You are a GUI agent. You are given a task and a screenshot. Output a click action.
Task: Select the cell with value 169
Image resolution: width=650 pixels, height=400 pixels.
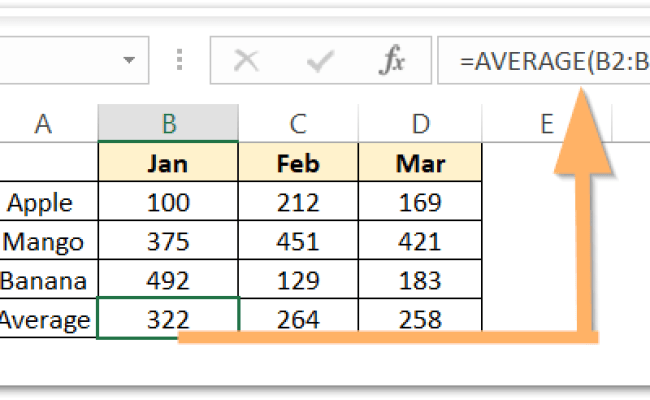point(420,201)
